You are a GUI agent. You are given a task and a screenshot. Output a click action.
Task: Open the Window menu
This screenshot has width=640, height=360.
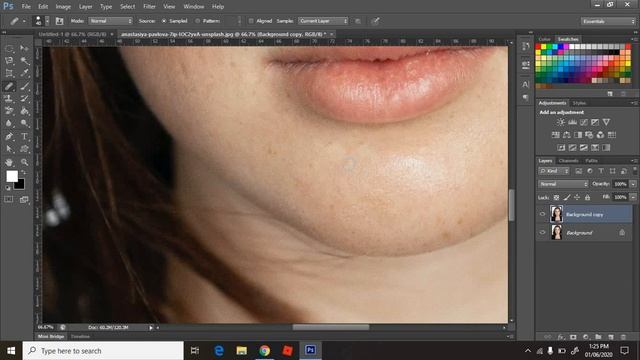[x=193, y=7]
